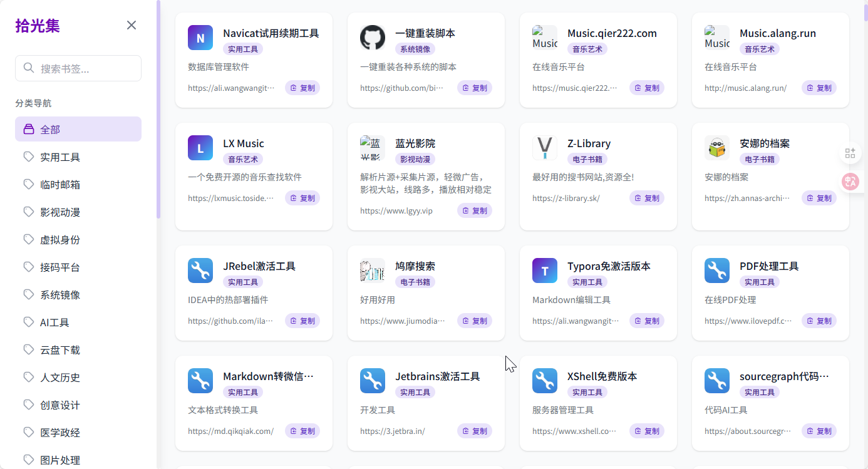Click the 蓝光影院 card image

(x=373, y=148)
